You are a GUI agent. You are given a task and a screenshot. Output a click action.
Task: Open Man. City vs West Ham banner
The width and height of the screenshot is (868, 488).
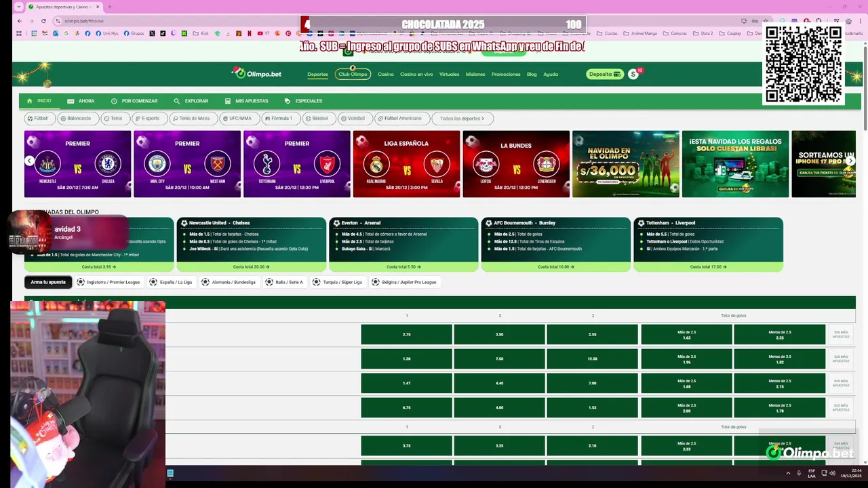pos(187,164)
